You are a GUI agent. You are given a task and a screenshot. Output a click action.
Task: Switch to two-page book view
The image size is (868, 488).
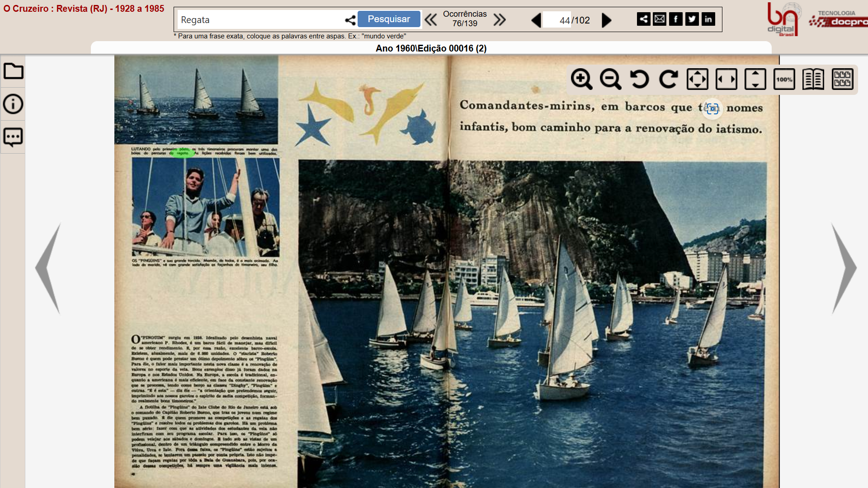813,80
